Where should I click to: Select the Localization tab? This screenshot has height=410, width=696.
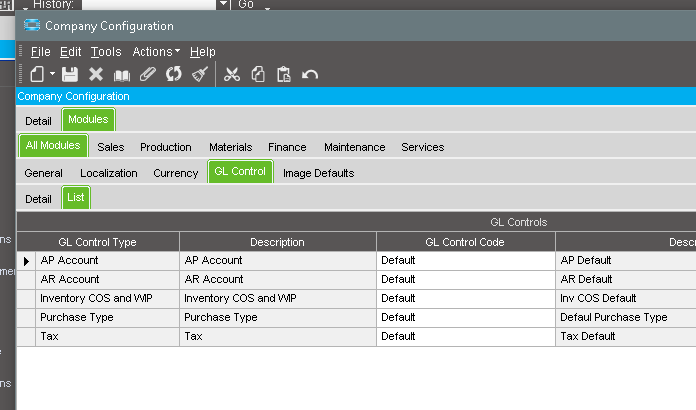pyautogui.click(x=109, y=173)
